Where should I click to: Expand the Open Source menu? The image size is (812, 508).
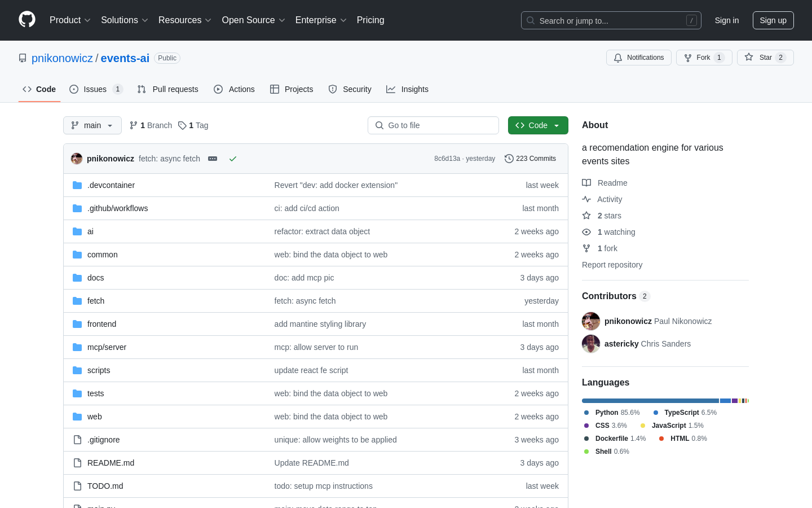254,20
